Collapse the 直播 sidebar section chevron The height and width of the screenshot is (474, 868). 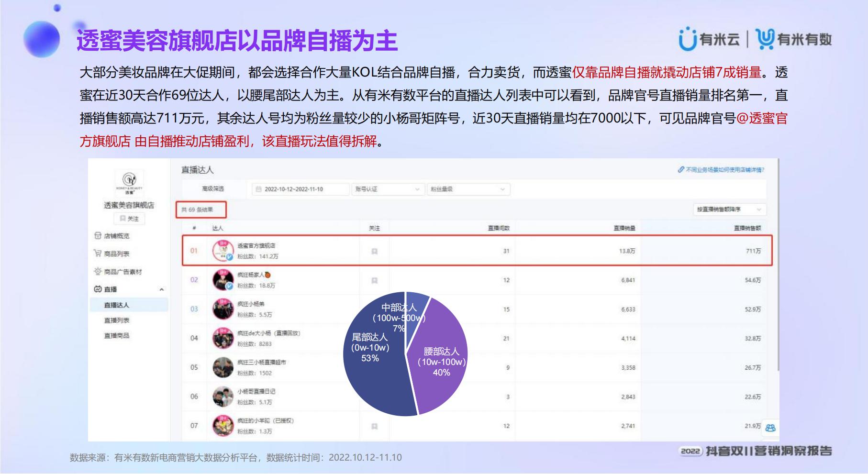click(162, 289)
